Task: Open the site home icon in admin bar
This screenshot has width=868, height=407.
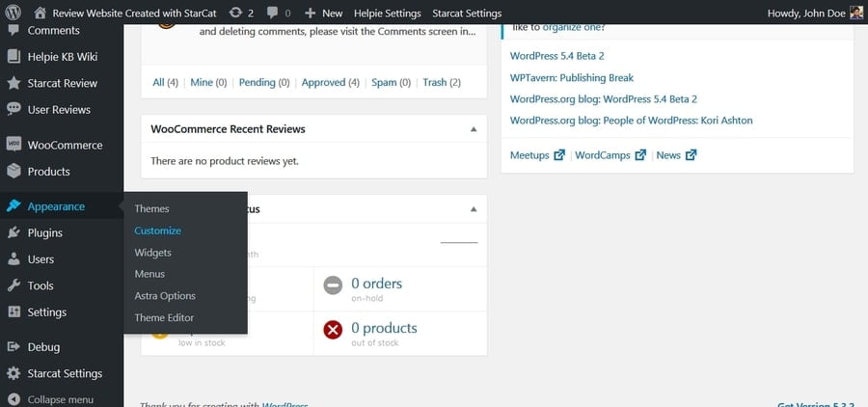Action: [40, 13]
